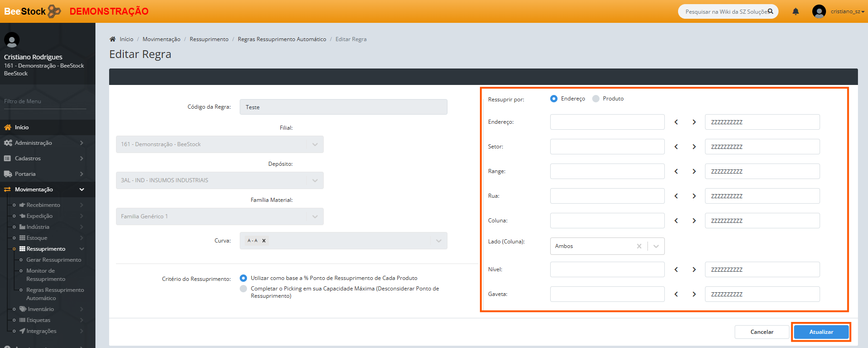Expand the Curva dropdown
The width and height of the screenshot is (868, 348).
(x=438, y=241)
